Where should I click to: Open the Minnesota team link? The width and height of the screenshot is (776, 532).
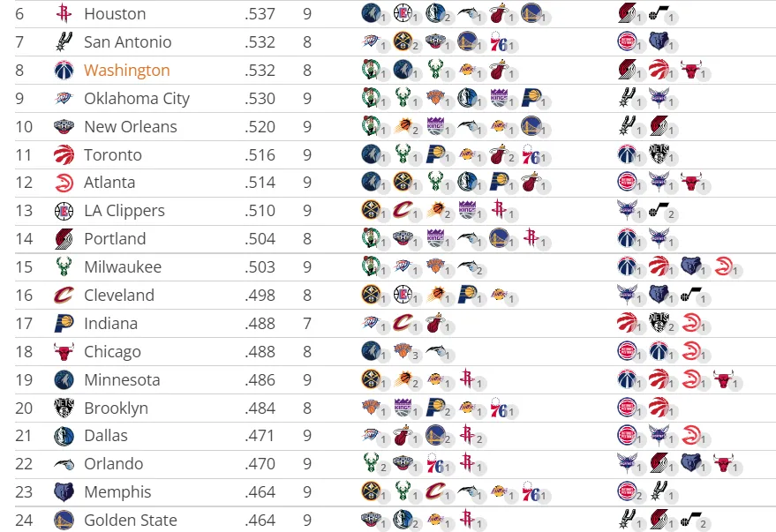pos(122,379)
